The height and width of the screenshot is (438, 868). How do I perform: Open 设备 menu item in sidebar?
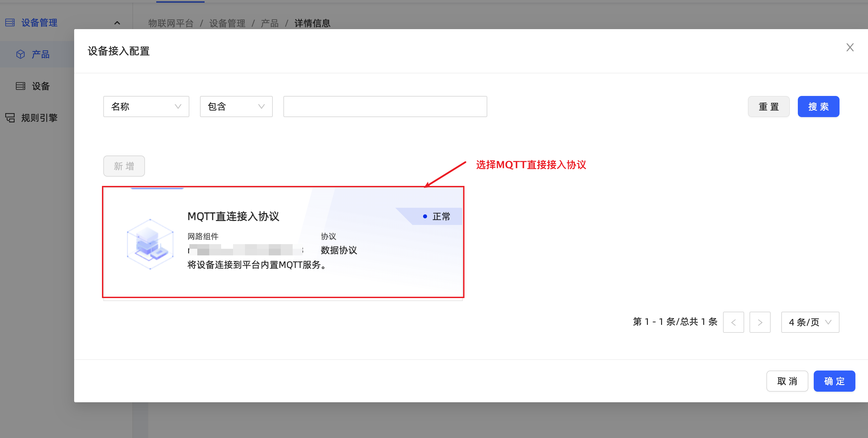[41, 86]
